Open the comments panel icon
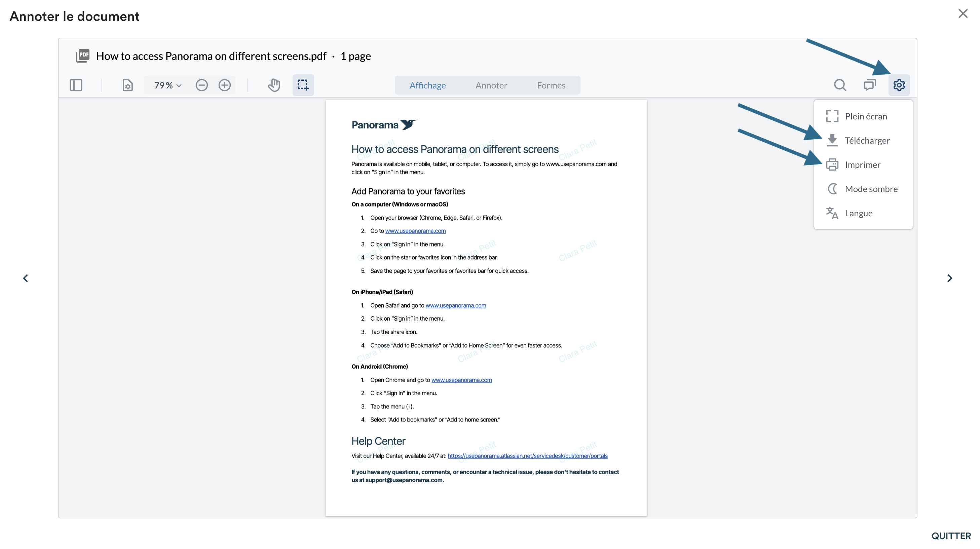The width and height of the screenshot is (980, 549). point(869,85)
